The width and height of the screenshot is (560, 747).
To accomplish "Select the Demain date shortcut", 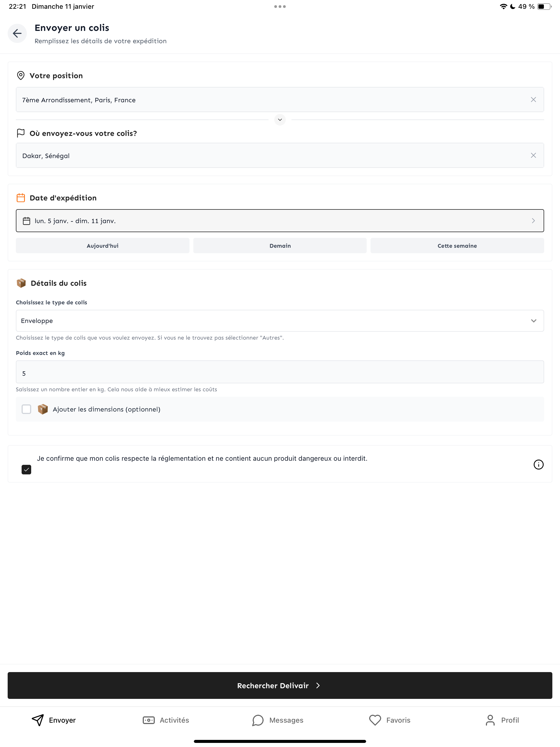I will coord(280,246).
